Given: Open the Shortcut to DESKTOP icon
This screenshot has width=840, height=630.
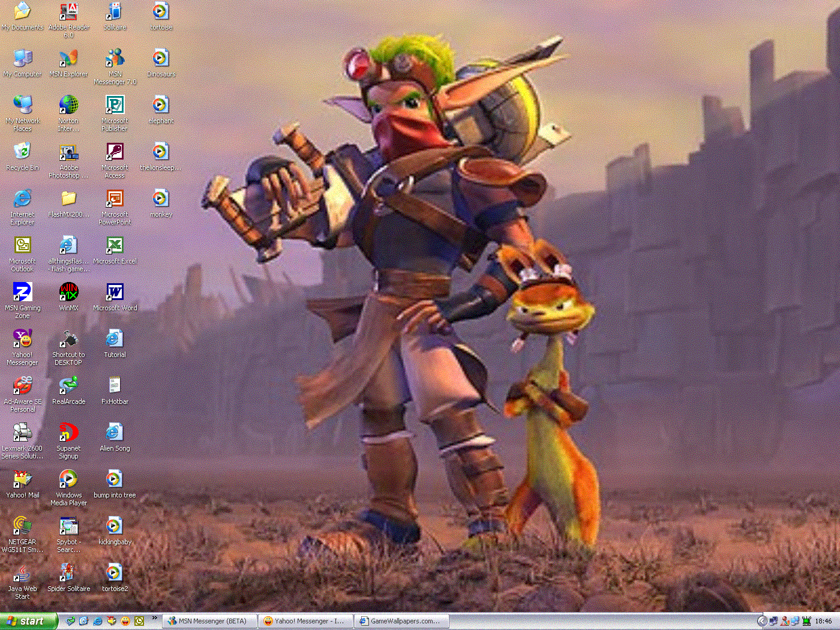Looking at the screenshot, I should point(68,347).
